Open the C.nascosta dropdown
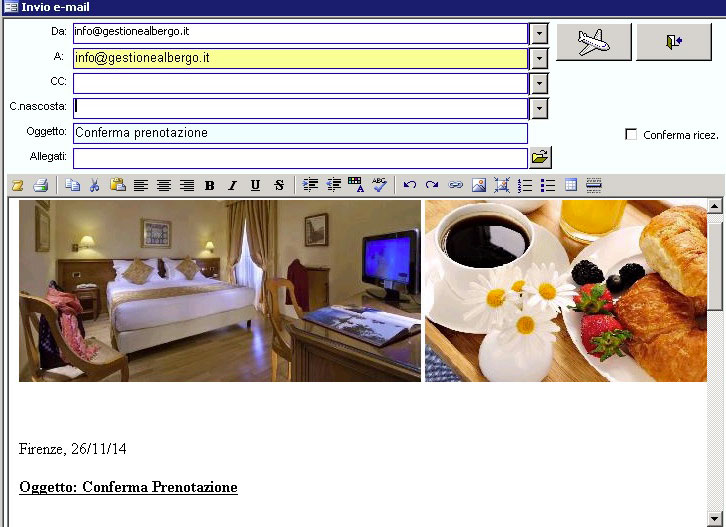This screenshot has height=527, width=726. (539, 109)
